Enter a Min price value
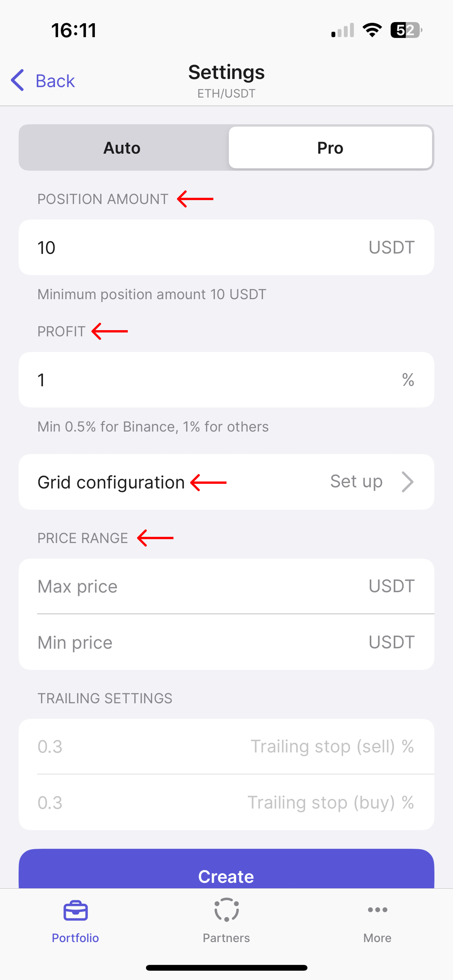Screen dimensions: 453x980 (194, 642)
